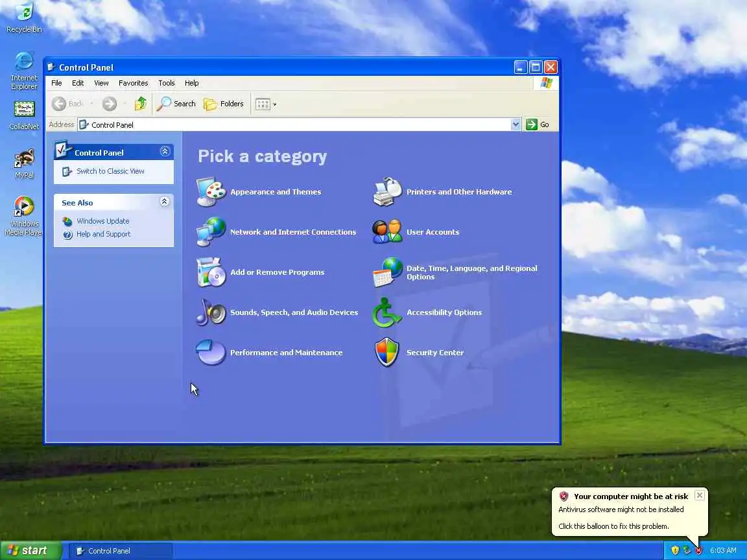Screen dimensions: 747x560
Task: Open the Sounds, Speech, and Audio Devices speaker icon
Action: point(211,312)
